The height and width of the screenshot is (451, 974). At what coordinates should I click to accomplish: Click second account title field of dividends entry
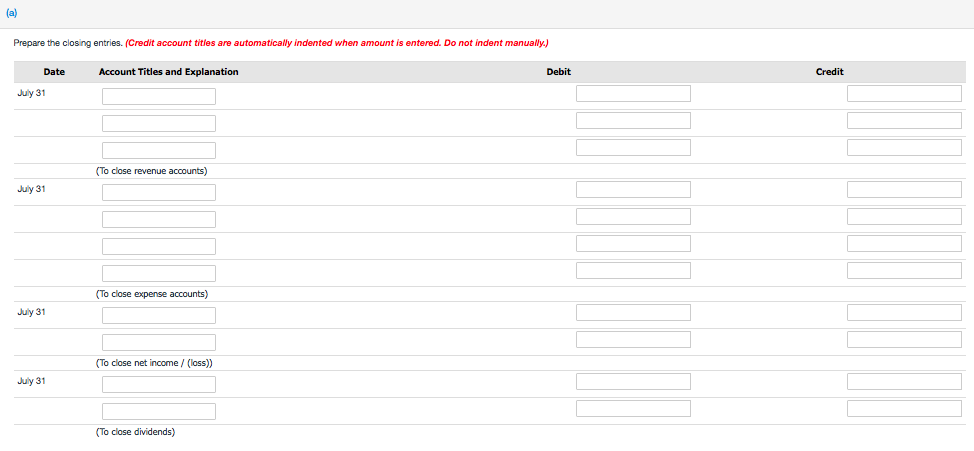point(158,411)
